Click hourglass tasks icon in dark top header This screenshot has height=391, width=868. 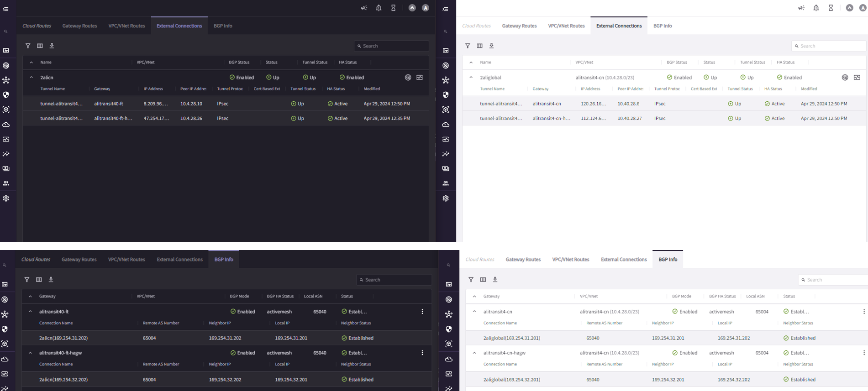(393, 8)
